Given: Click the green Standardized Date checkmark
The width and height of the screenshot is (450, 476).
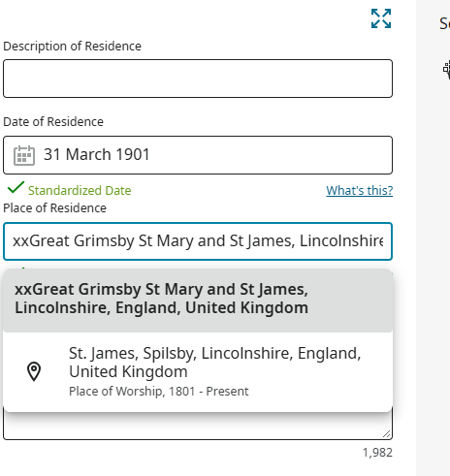Looking at the screenshot, I should [16, 187].
